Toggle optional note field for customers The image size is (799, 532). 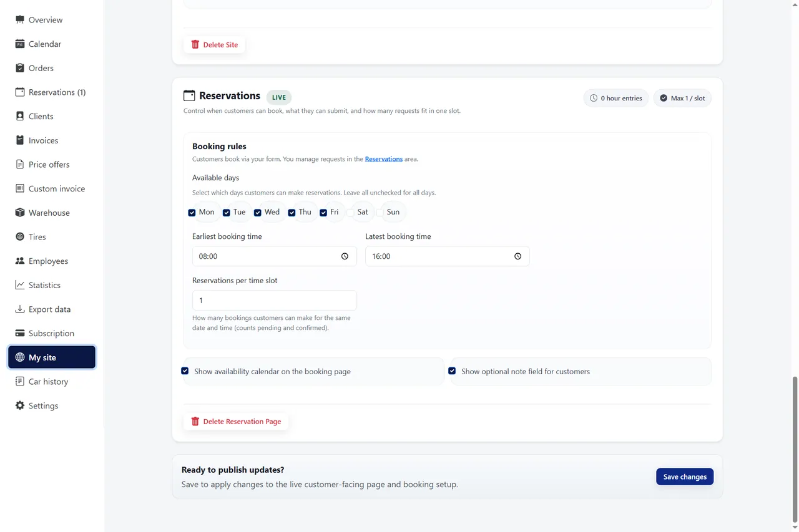(x=452, y=370)
